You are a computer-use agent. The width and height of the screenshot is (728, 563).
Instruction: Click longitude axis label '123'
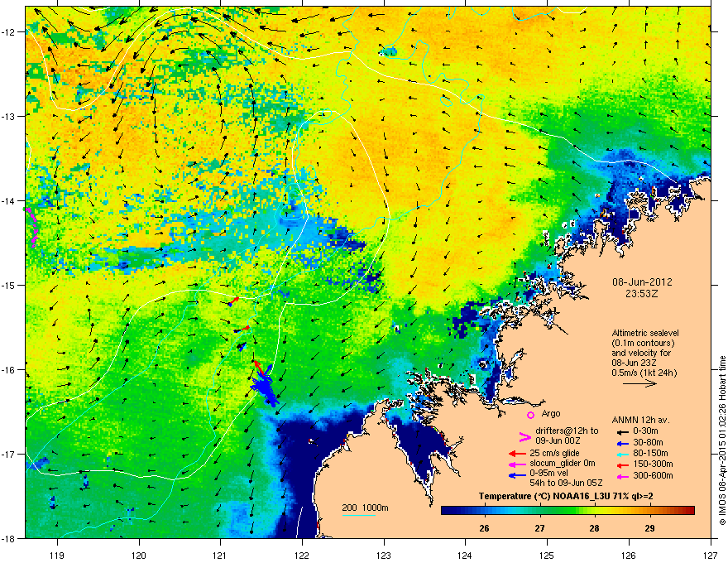point(384,555)
